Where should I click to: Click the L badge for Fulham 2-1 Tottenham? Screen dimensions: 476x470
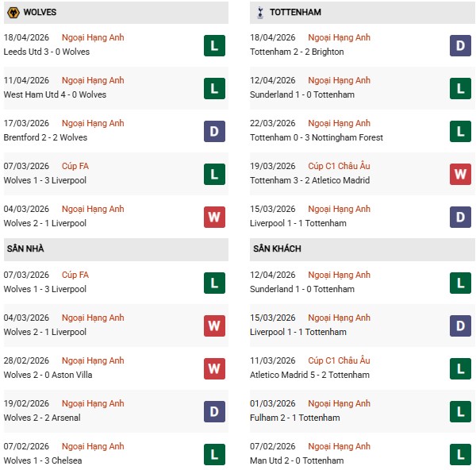[462, 411]
